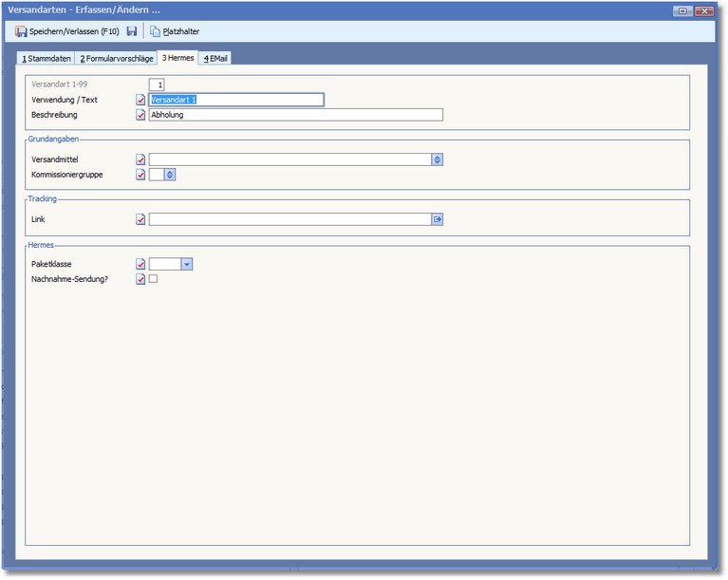The image size is (728, 580).
Task: Click the marker icon next to Versandmittel
Action: click(141, 159)
